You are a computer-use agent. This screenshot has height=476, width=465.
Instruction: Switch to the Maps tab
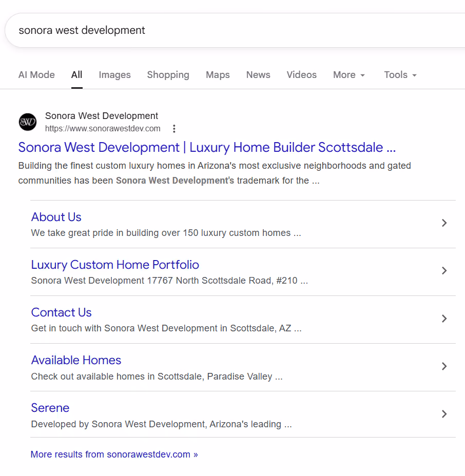[218, 75]
